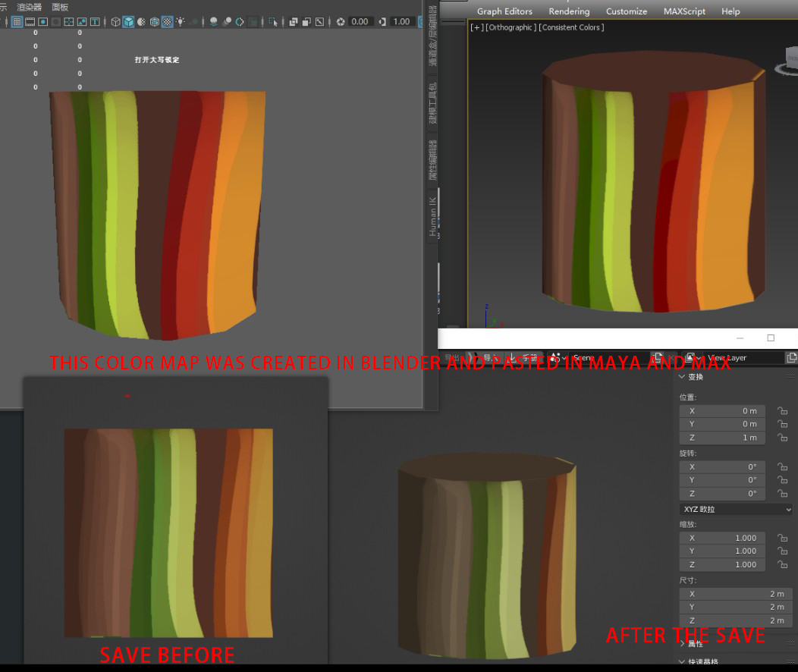
Task: Open the Help menu in 3ds Max
Action: coord(730,11)
